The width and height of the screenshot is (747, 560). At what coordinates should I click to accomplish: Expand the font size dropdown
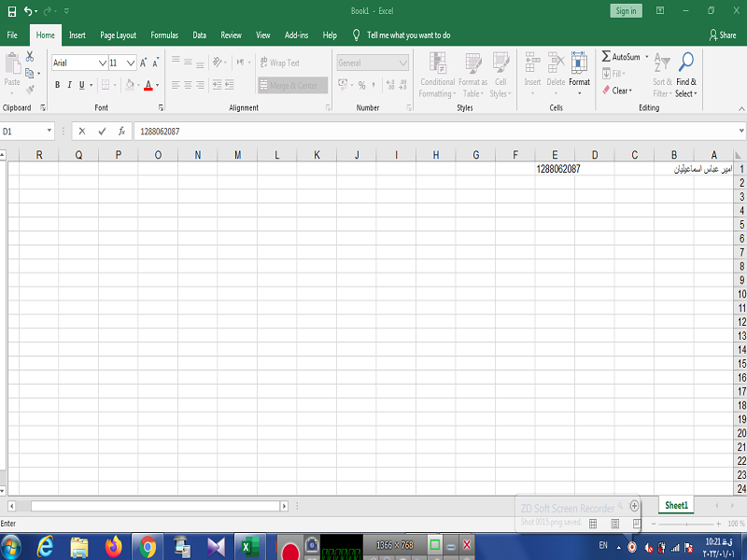click(131, 63)
